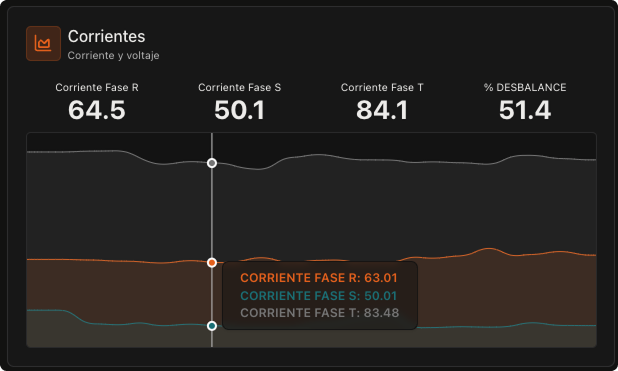Viewport: 618px width, 371px height.
Task: Select the Corriente Fase S label
Action: coord(240,88)
